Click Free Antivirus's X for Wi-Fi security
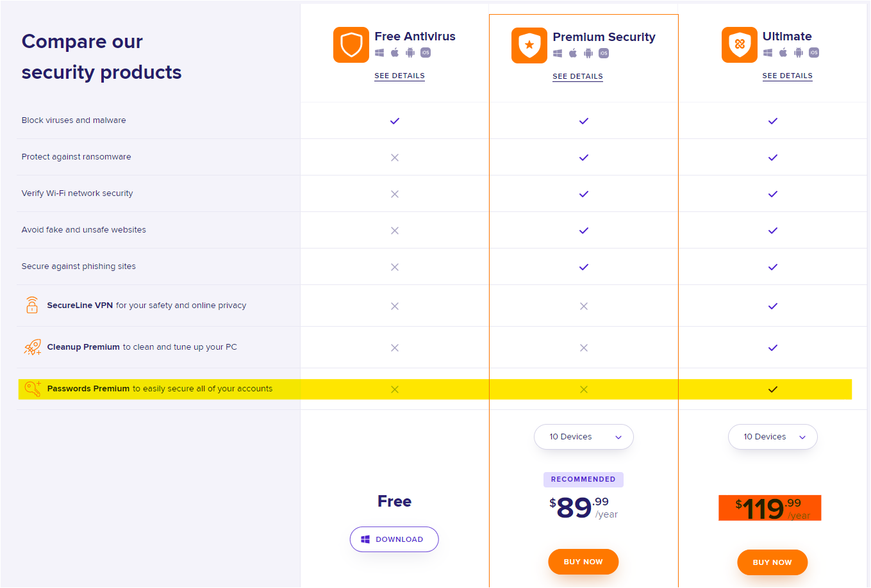The width and height of the screenshot is (871, 588). [395, 194]
